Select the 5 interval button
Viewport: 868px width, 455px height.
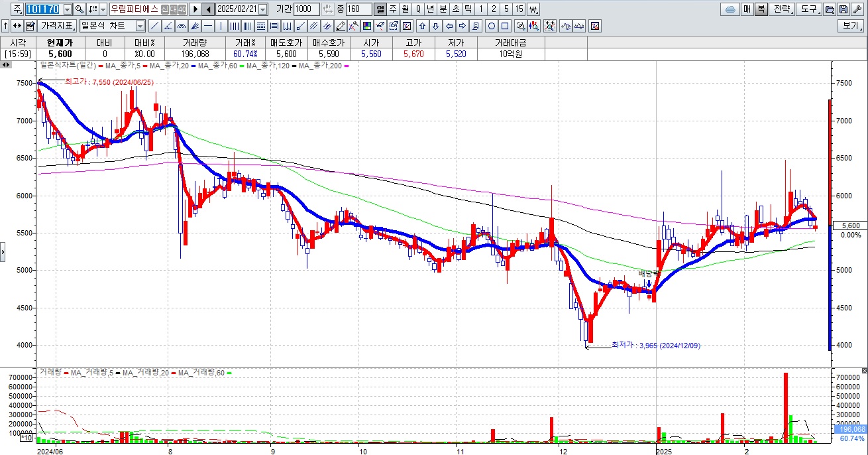coord(506,9)
